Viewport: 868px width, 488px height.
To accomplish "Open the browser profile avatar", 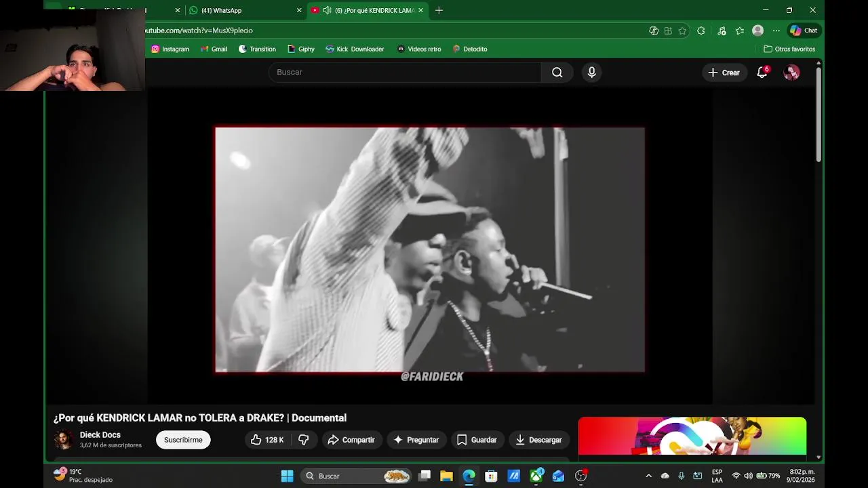I will click(758, 30).
